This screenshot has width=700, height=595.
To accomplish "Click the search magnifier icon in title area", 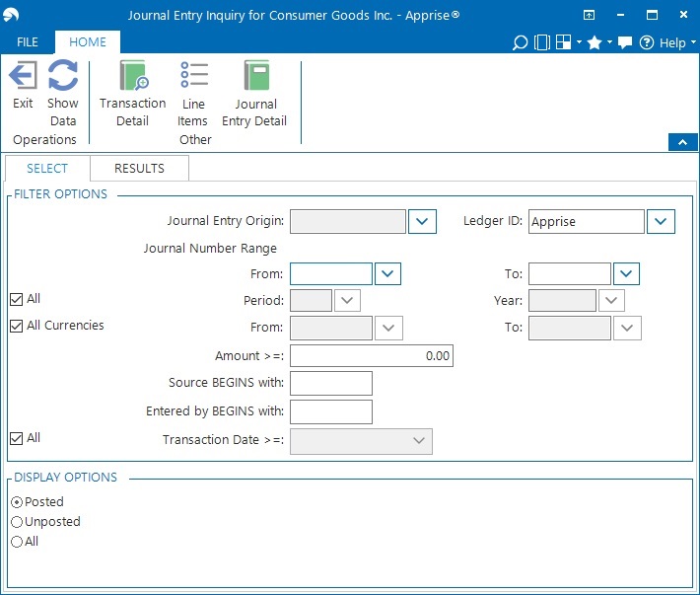I will (x=520, y=42).
